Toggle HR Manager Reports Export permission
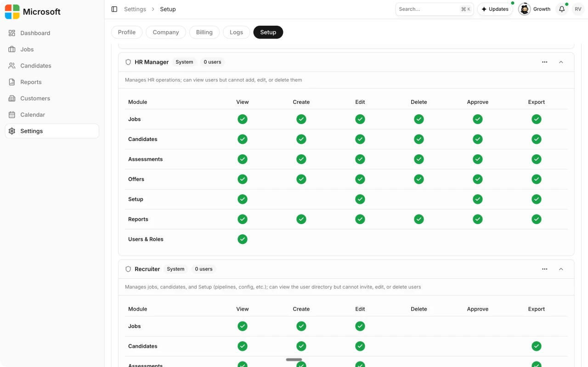This screenshot has height=367, width=588. tap(537, 219)
